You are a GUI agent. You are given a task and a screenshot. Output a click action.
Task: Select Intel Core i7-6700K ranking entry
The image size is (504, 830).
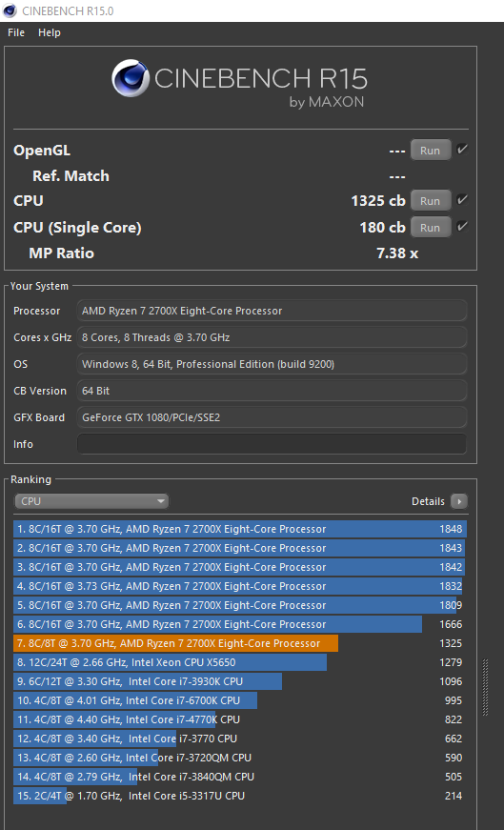[240, 700]
